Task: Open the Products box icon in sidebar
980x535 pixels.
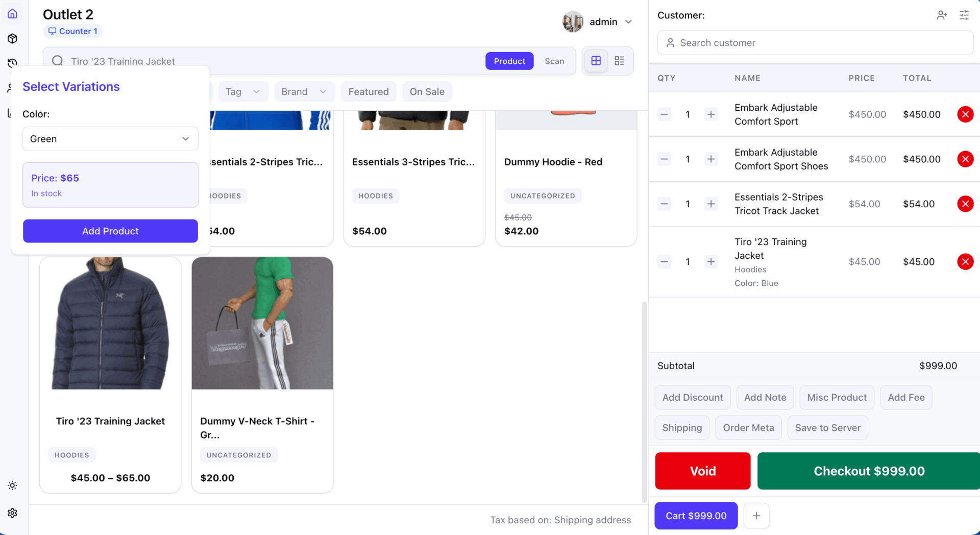Action: (x=13, y=39)
